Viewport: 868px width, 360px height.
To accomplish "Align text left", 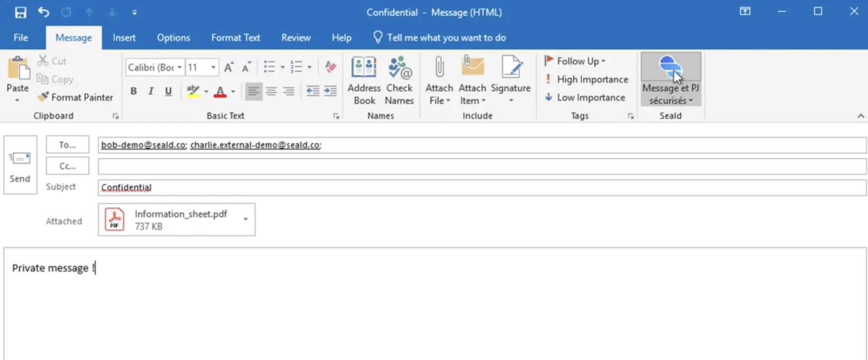I will click(253, 91).
